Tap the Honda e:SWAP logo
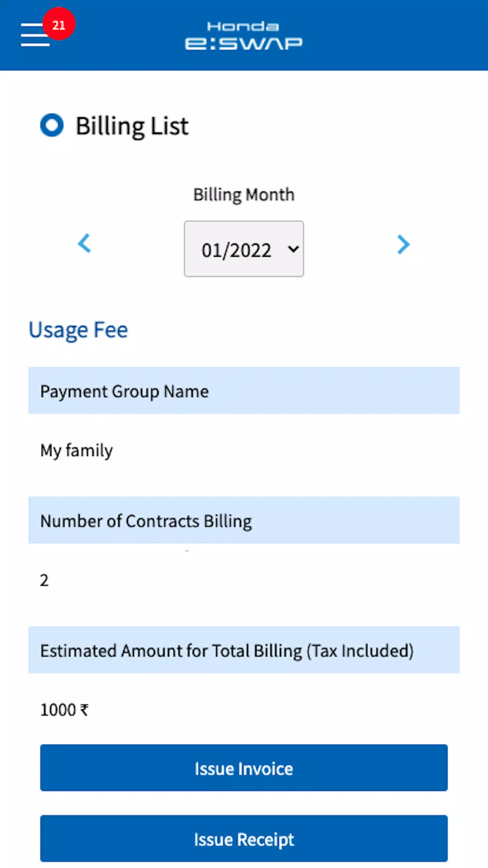This screenshot has height=868, width=488. [x=244, y=36]
